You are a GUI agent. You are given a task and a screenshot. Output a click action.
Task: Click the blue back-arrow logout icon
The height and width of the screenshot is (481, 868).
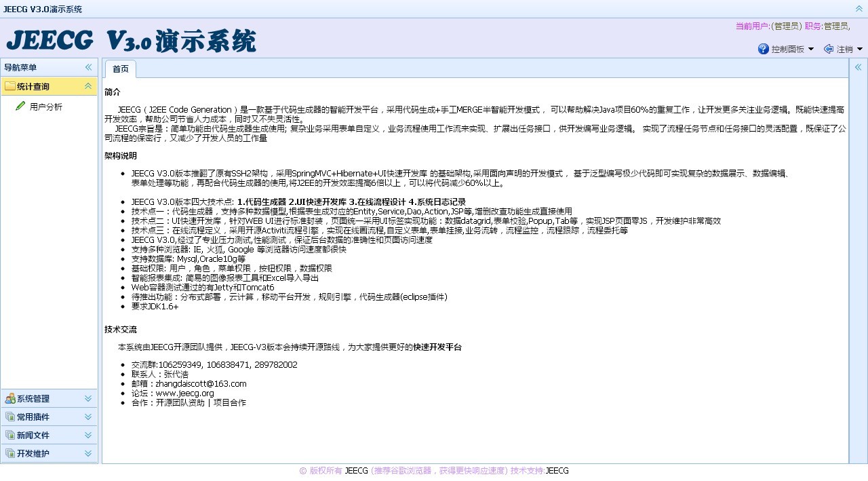pyautogui.click(x=829, y=49)
